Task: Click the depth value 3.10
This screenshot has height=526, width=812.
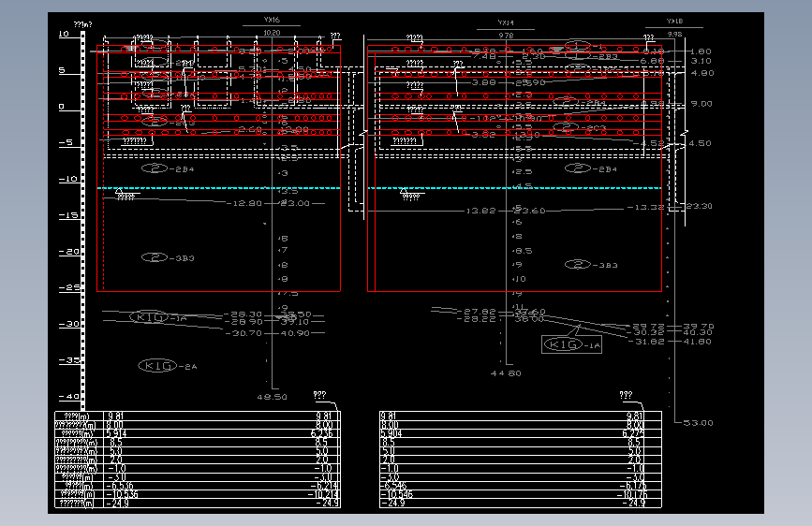Action: (x=701, y=61)
